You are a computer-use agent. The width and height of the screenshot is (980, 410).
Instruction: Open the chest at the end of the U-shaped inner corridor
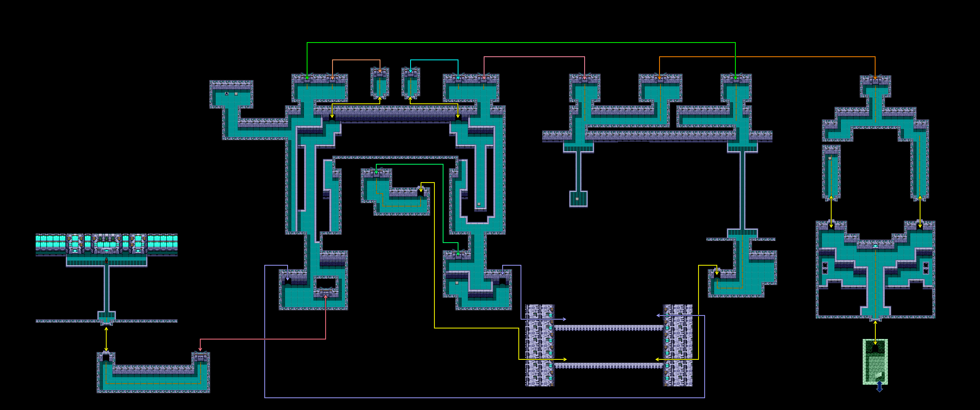479,204
